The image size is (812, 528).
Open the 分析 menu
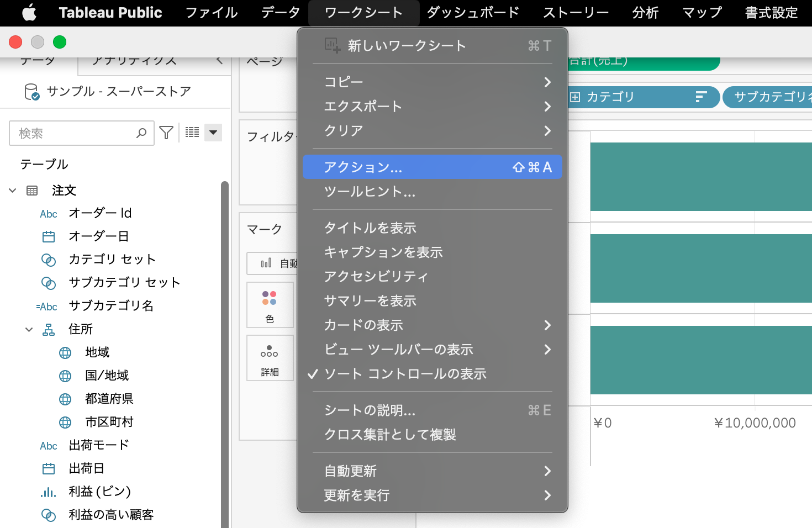click(x=645, y=12)
